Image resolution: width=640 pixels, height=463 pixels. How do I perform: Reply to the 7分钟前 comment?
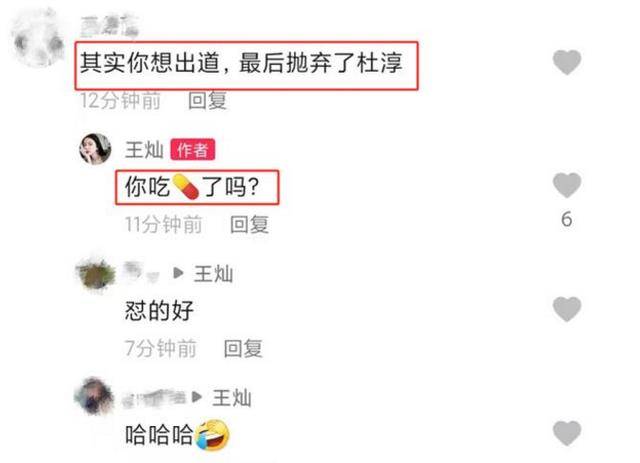[243, 348]
